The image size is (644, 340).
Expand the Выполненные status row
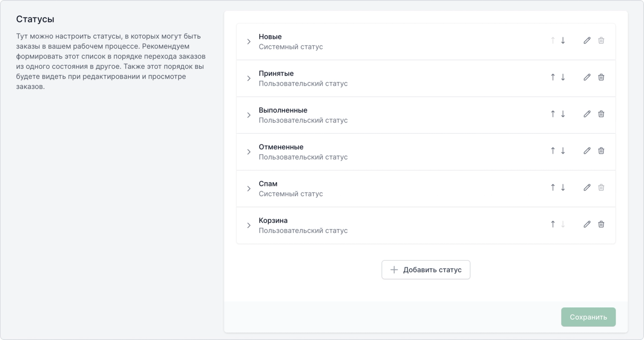[249, 115]
